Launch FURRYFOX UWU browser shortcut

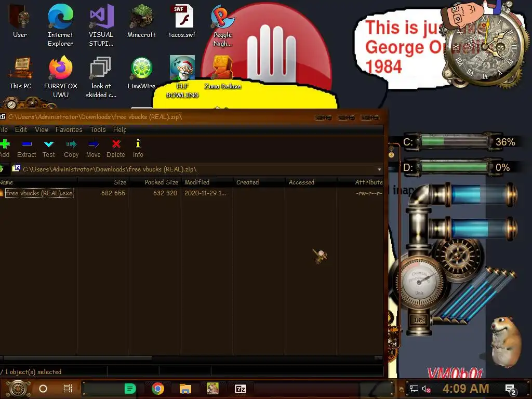60,77
